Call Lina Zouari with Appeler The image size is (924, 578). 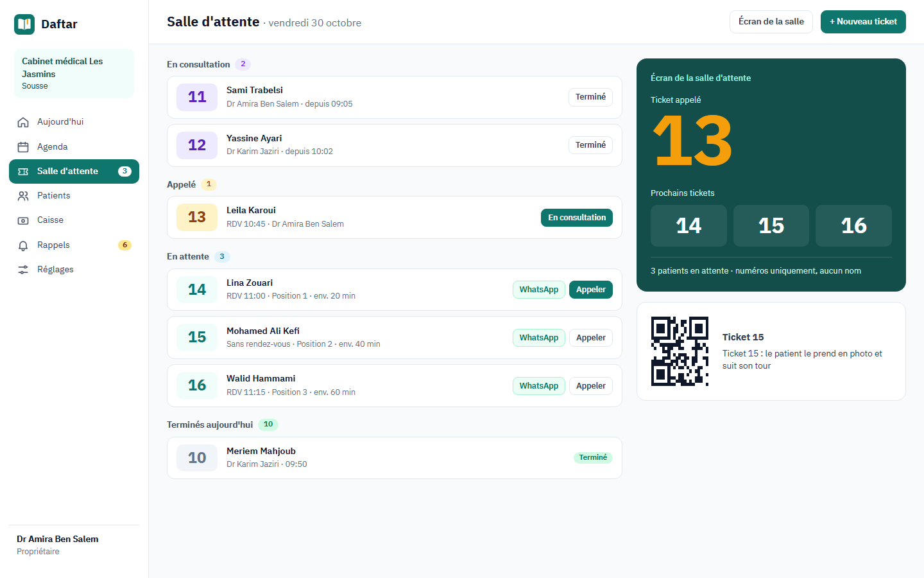(x=591, y=290)
